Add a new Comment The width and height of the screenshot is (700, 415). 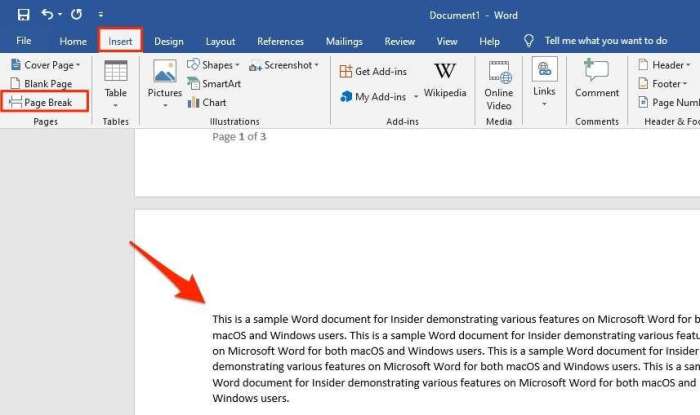(x=597, y=78)
